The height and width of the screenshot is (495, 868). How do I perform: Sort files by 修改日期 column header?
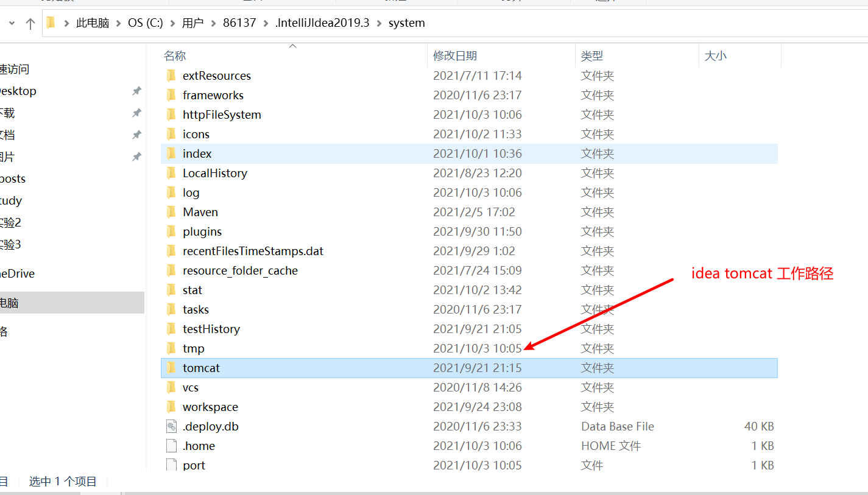coord(454,56)
